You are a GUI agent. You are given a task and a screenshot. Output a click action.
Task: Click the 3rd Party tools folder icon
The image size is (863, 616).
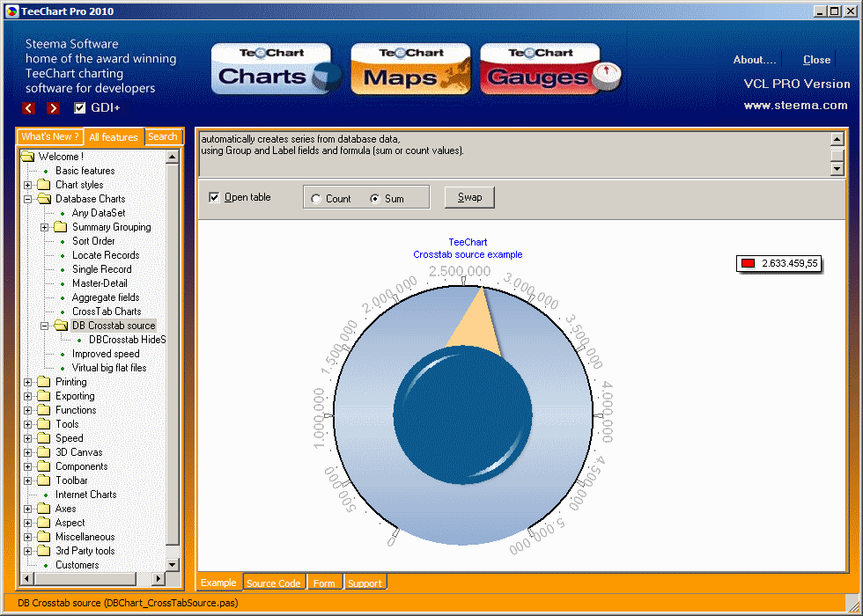(x=44, y=551)
